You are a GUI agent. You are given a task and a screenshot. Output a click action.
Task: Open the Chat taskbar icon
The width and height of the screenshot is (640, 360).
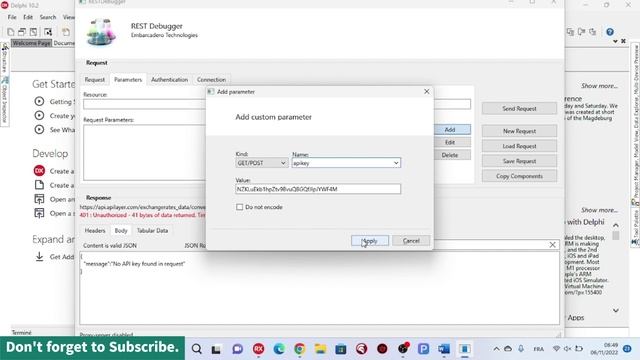click(x=238, y=349)
